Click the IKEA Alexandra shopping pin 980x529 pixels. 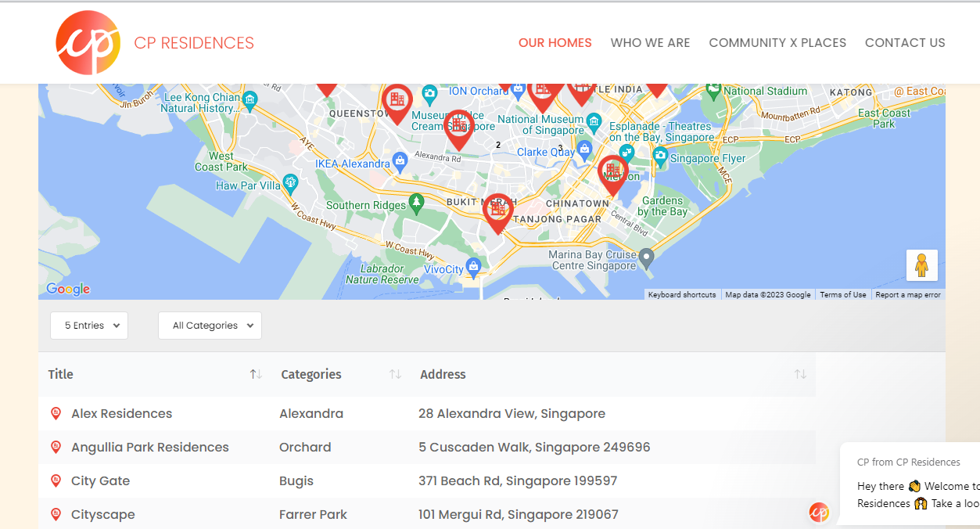tap(400, 163)
